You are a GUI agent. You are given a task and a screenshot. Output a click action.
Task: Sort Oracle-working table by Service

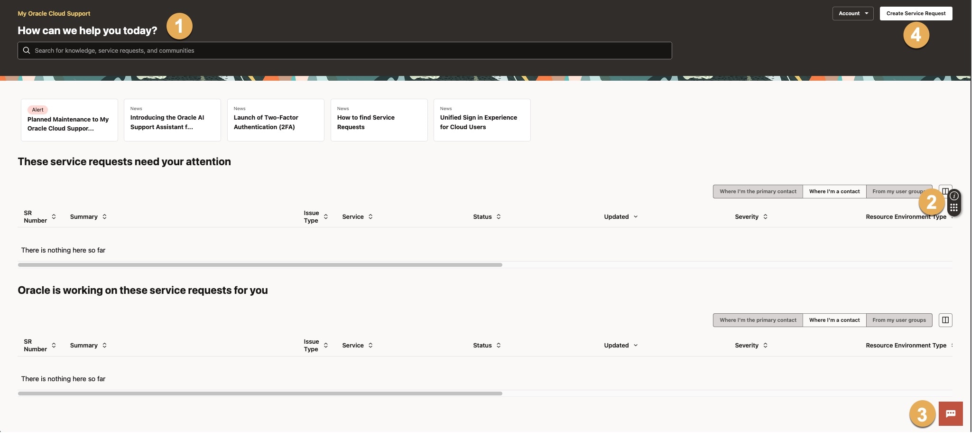click(370, 345)
